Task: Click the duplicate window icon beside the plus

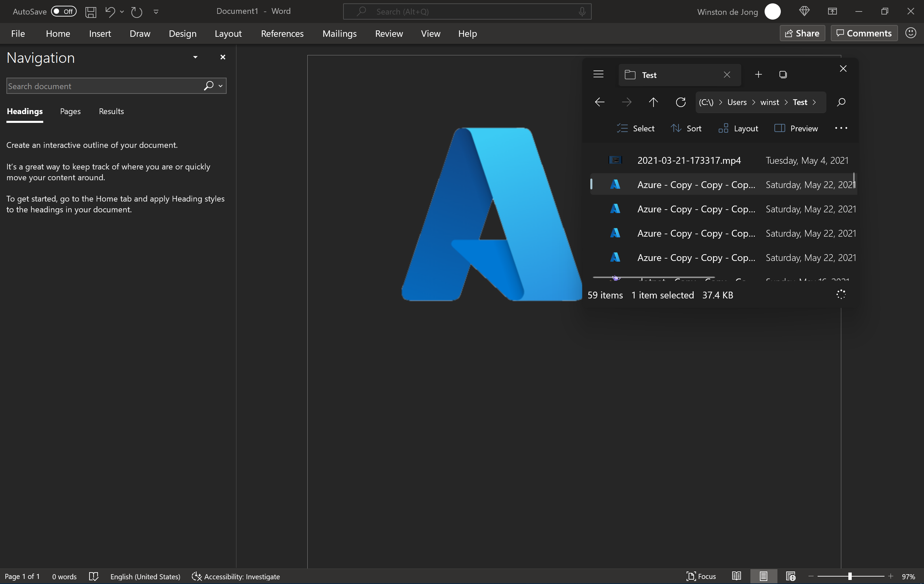Action: coord(783,74)
